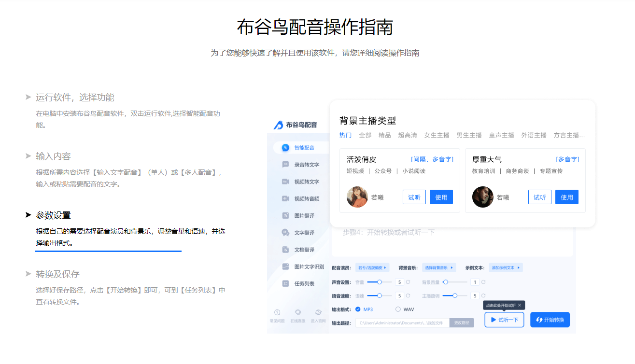Reset the 背景音量 value with refresh icon
Screen dimensions: 635x364
pyautogui.click(x=483, y=282)
